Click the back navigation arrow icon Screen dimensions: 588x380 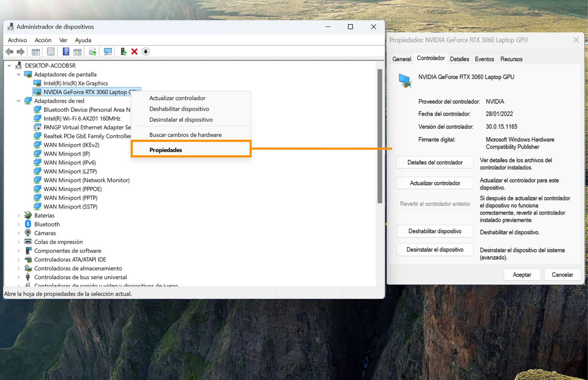(x=9, y=51)
